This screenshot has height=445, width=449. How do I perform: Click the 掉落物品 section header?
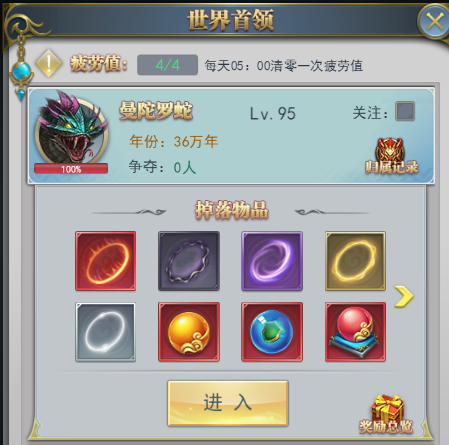tap(232, 210)
